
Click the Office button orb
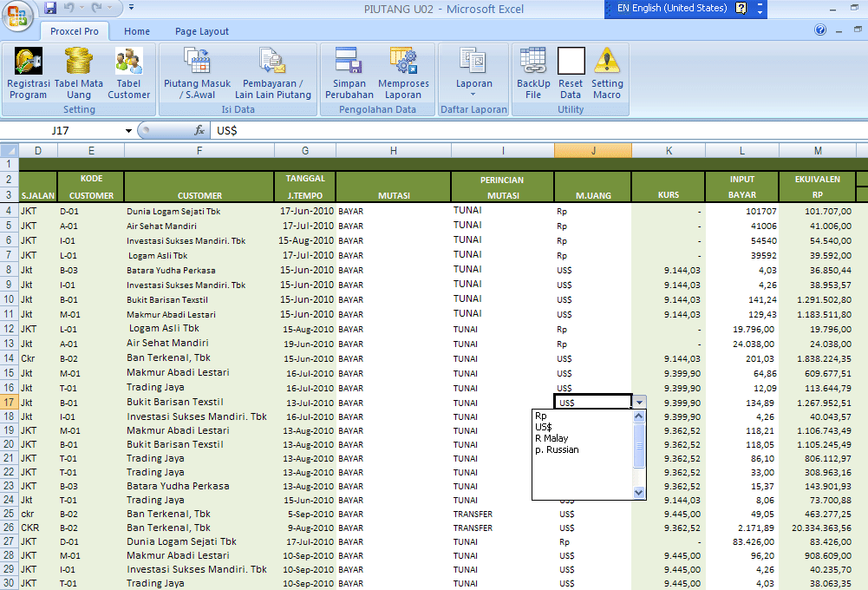point(17,16)
